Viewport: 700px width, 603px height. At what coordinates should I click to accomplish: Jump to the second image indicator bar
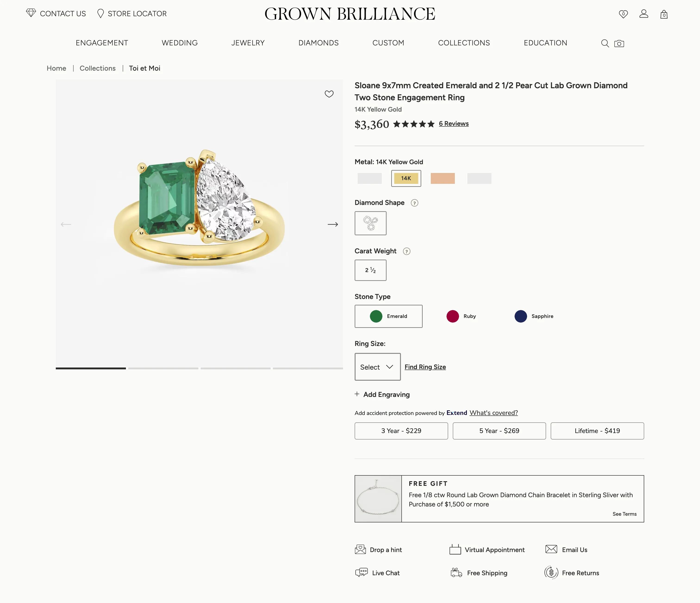click(x=163, y=368)
